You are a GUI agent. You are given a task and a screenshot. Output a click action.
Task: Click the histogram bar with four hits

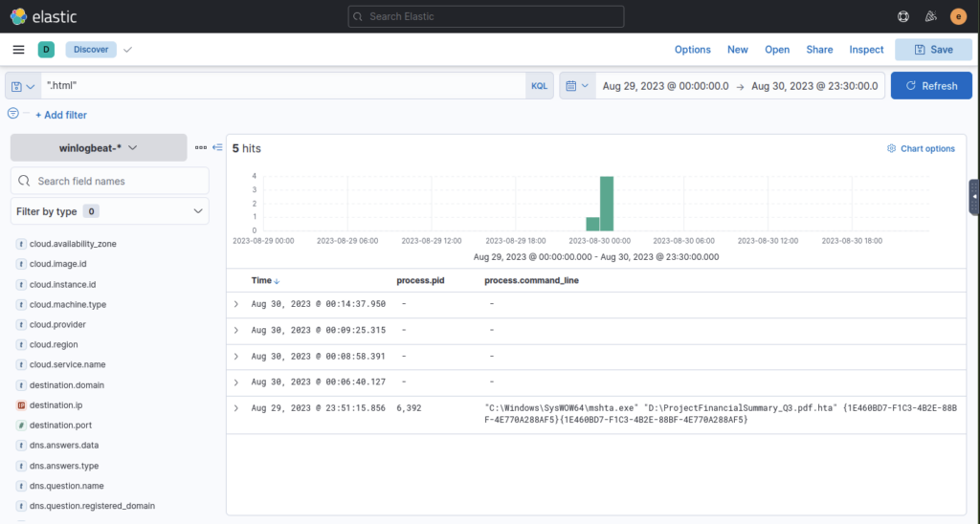click(x=606, y=204)
